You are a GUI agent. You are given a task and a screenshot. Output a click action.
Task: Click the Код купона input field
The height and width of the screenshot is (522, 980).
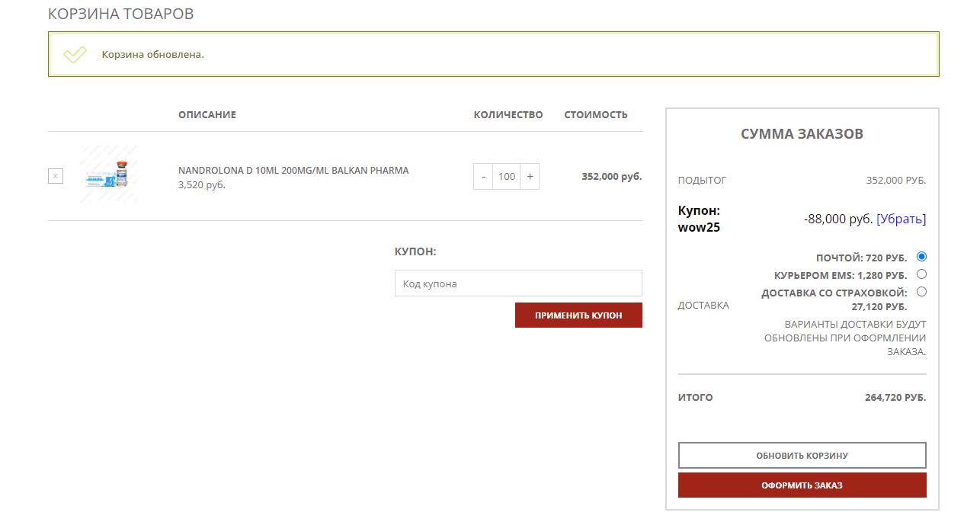(x=518, y=283)
